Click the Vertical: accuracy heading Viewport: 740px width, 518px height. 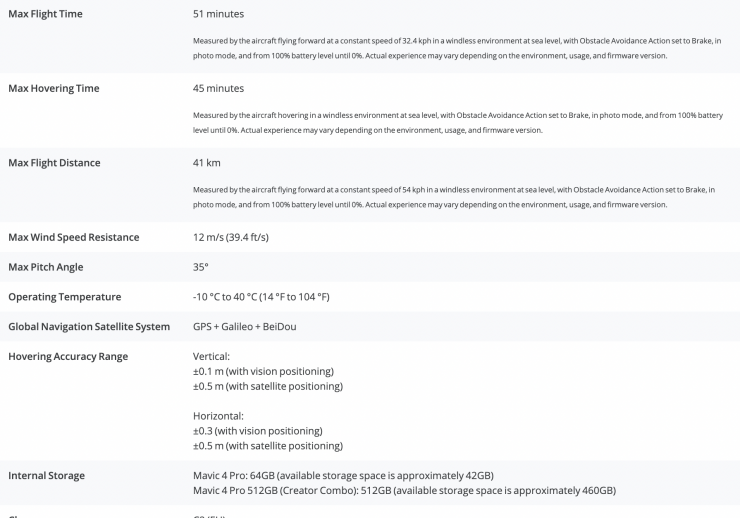212,356
